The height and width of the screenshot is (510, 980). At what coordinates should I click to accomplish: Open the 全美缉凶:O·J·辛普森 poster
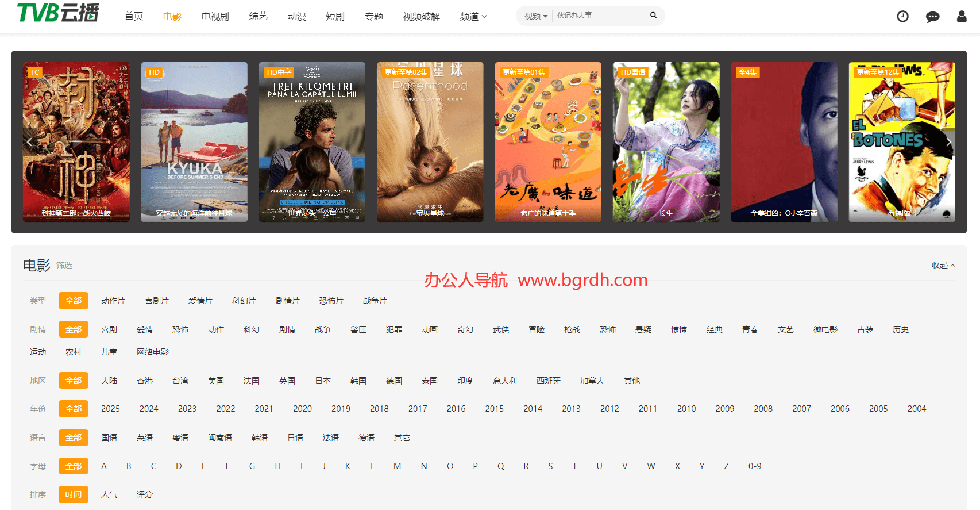tap(784, 142)
